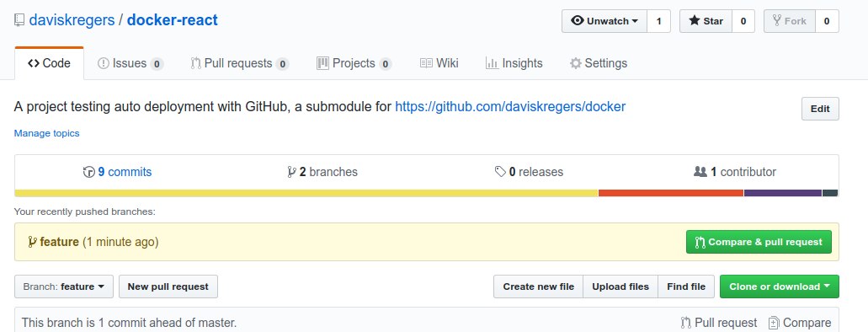Open the daviskregers owner link
The image size is (868, 332).
pyautogui.click(x=72, y=20)
